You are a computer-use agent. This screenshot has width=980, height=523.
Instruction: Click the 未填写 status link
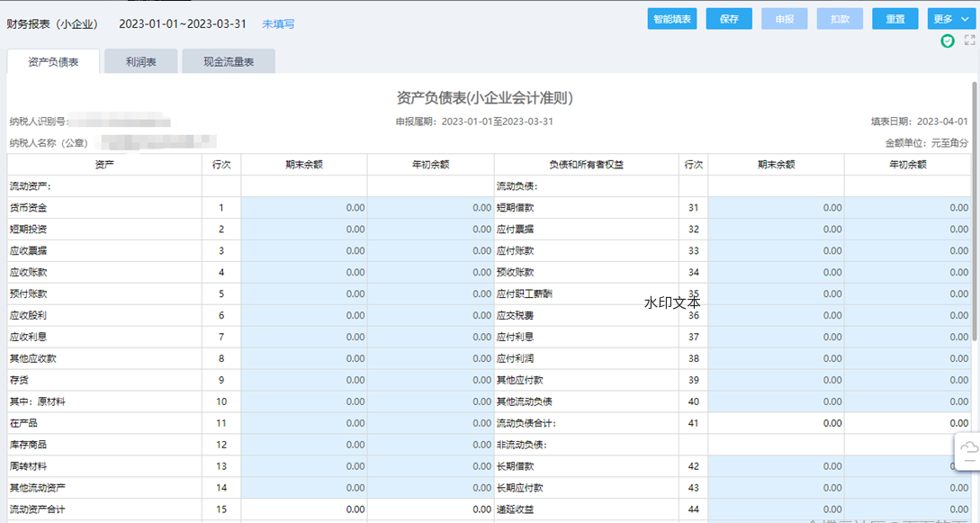coord(278,23)
